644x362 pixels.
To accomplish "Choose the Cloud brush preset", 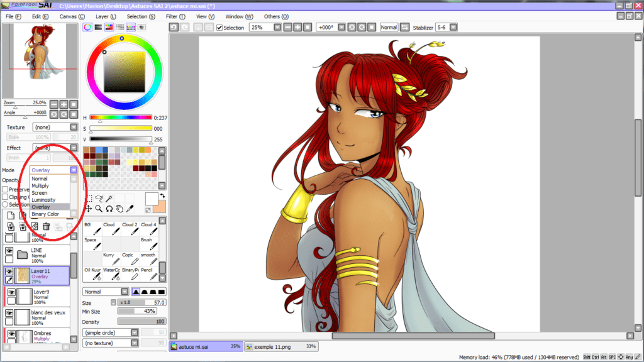I will (111, 229).
